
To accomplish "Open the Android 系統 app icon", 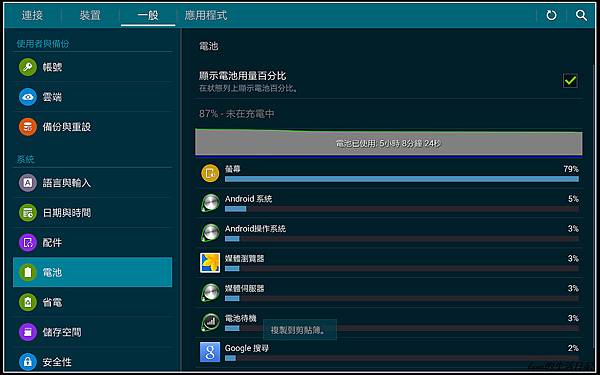I will point(210,203).
